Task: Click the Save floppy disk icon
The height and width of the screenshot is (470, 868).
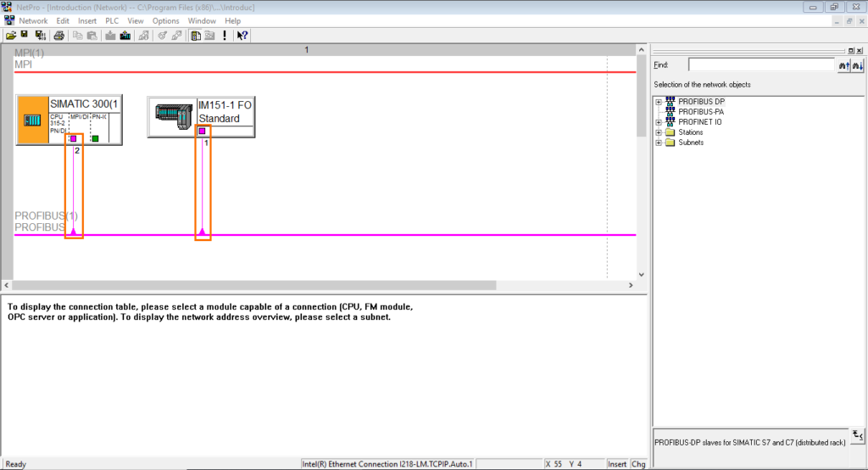Action: [x=25, y=35]
